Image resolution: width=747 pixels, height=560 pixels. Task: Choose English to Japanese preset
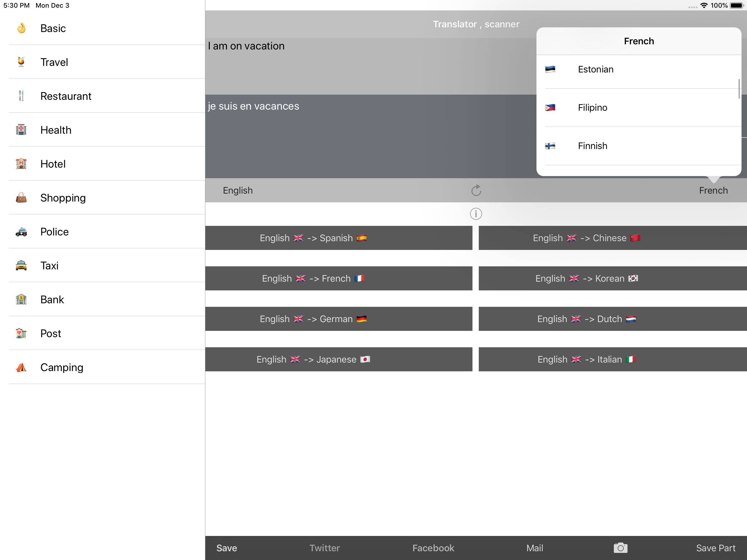pos(339,359)
